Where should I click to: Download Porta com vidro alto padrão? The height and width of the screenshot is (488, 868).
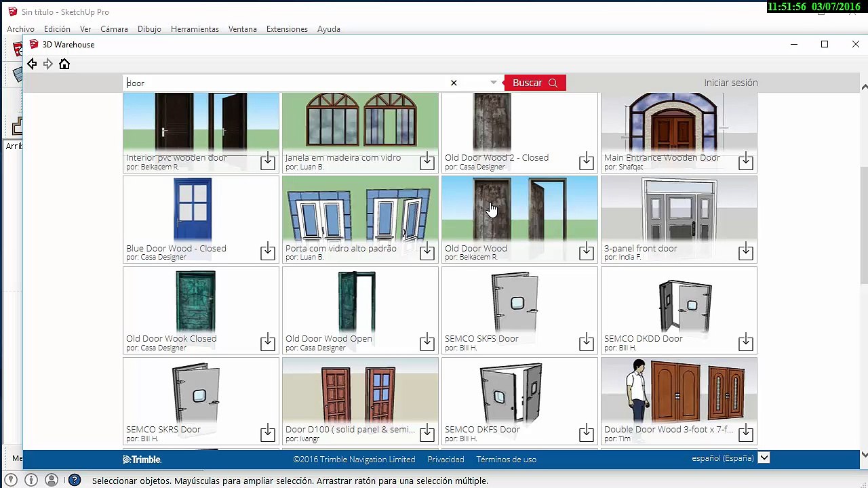pos(427,251)
